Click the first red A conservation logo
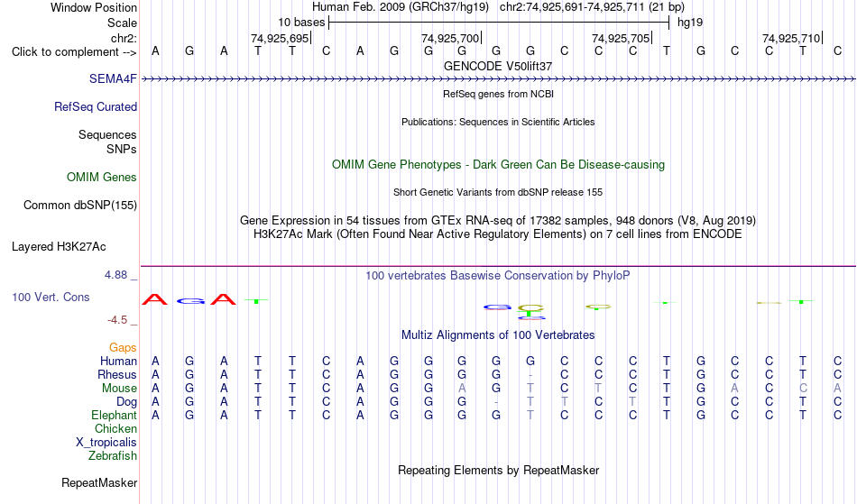Screen dimensions: 857x504 click(154, 299)
